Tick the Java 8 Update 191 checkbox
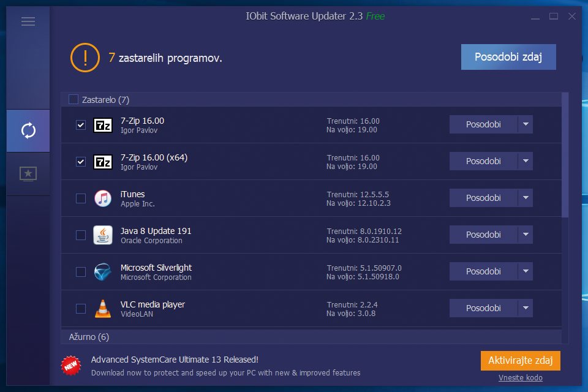The height and width of the screenshot is (392, 588). 81,235
